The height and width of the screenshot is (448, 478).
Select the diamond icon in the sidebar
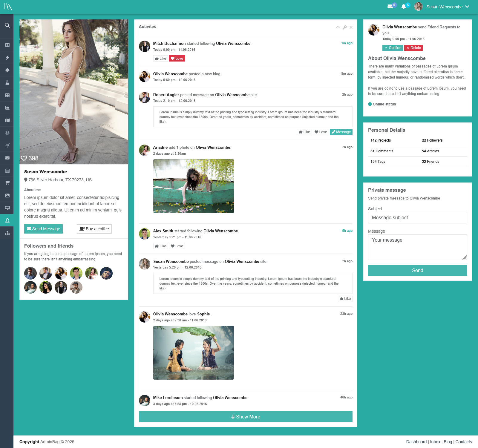(x=7, y=70)
